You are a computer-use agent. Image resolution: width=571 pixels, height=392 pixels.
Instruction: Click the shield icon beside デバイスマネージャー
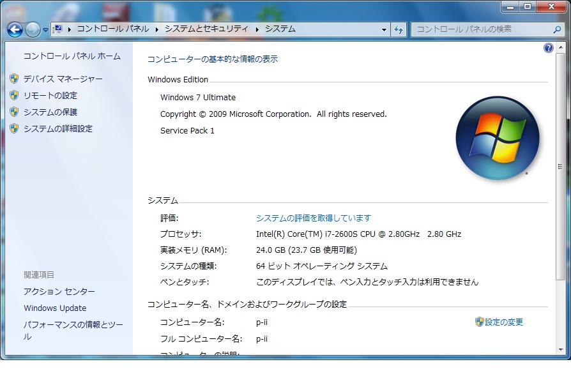tap(14, 79)
